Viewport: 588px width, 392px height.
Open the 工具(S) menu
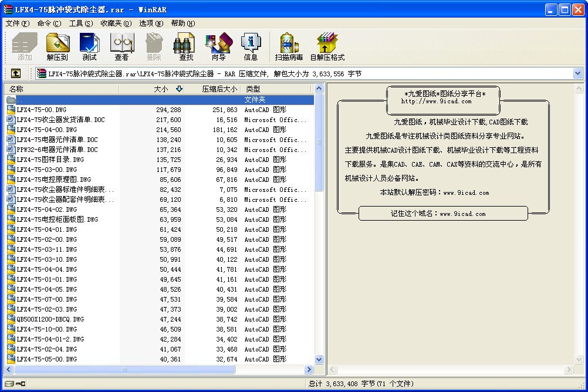(x=80, y=23)
